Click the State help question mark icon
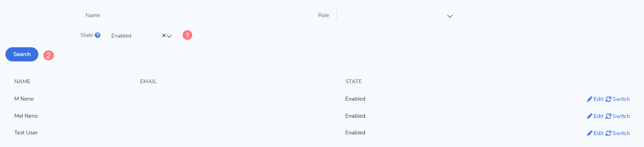The width and height of the screenshot is (644, 147). click(98, 35)
